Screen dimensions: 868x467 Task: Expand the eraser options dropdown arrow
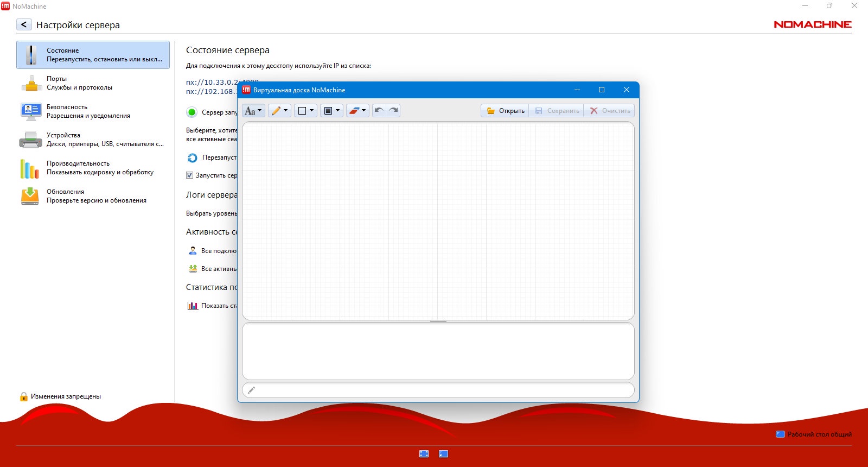363,111
